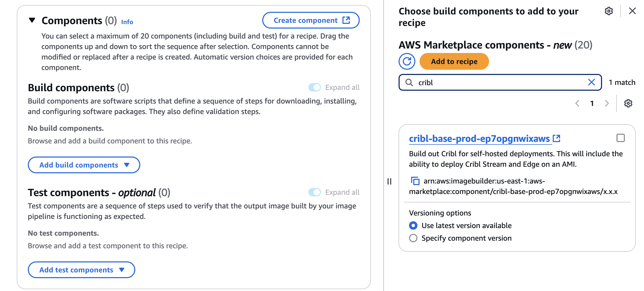
Task: Toggle Expand all for Test components
Action: [x=315, y=192]
